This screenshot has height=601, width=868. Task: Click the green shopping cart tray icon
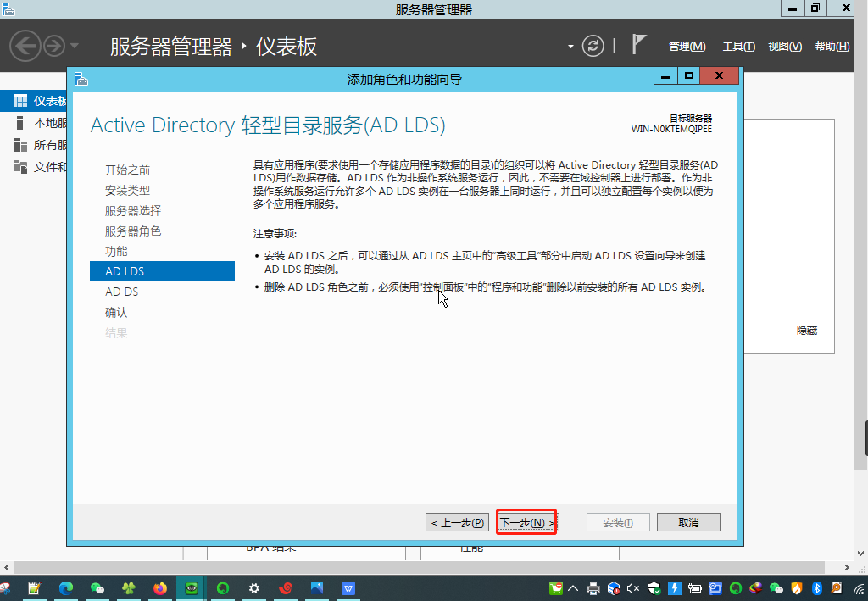[556, 588]
